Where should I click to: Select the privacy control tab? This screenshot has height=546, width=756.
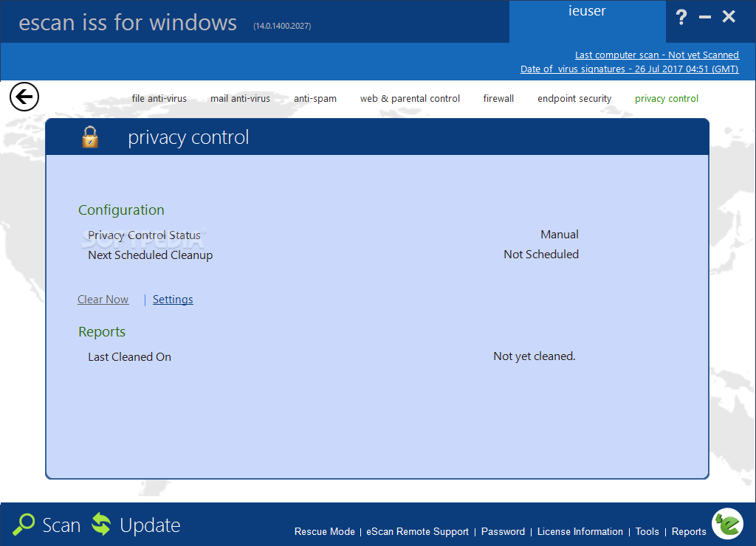click(x=667, y=99)
